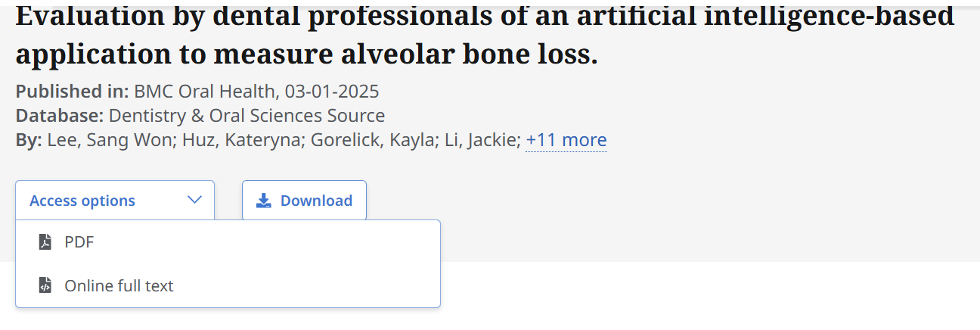Collapse the Access options chevron arrow

coord(194,201)
